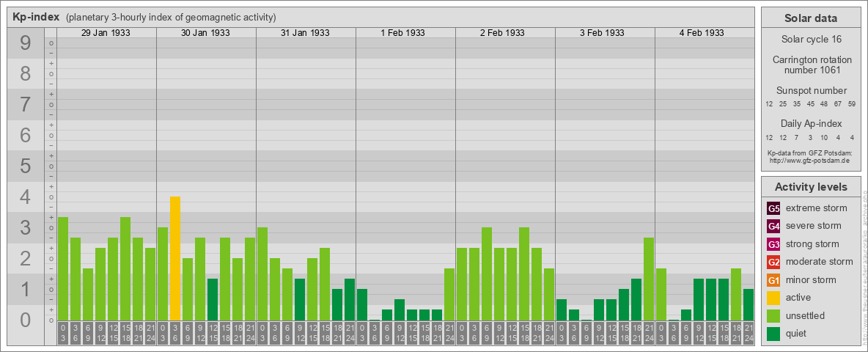This screenshot has width=868, height=352.
Task: Click the 'moderate storm' legend label
Action: [x=820, y=262]
